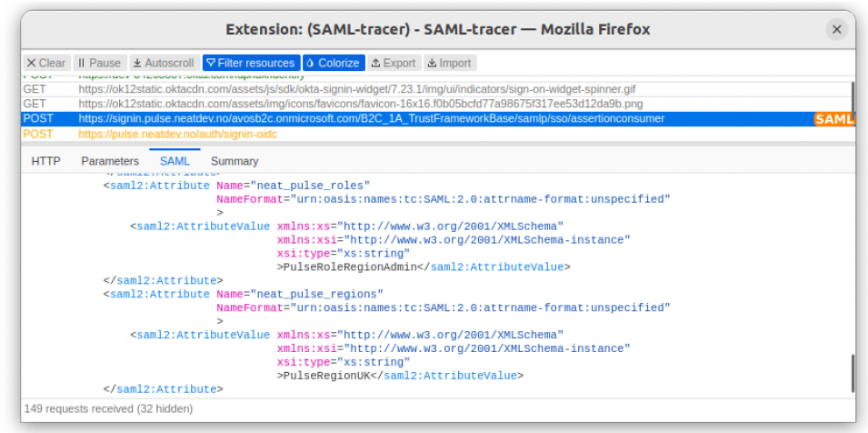The width and height of the screenshot is (868, 433).
Task: Import a saved trace file
Action: [x=450, y=63]
